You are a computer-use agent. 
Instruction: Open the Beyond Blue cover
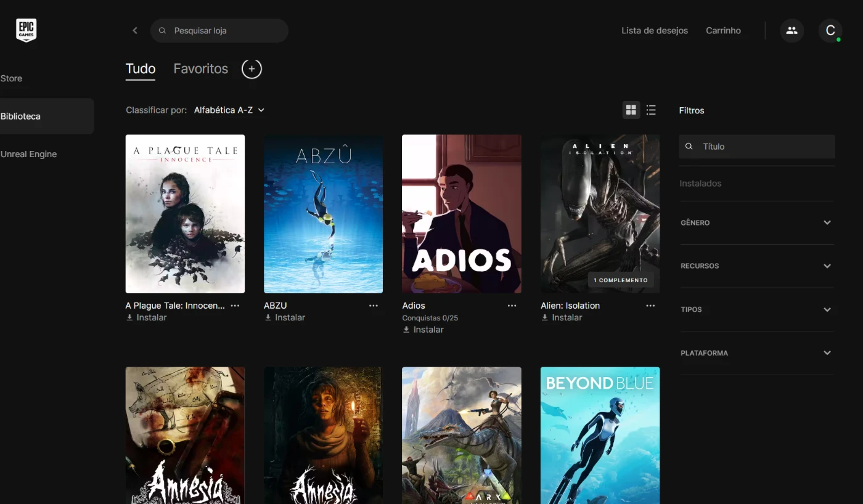[600, 436]
